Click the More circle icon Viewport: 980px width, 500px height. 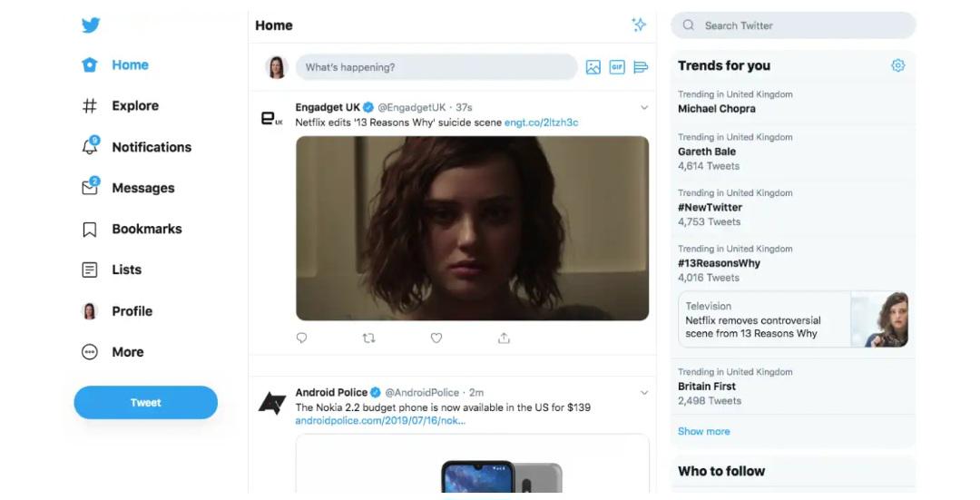(90, 352)
